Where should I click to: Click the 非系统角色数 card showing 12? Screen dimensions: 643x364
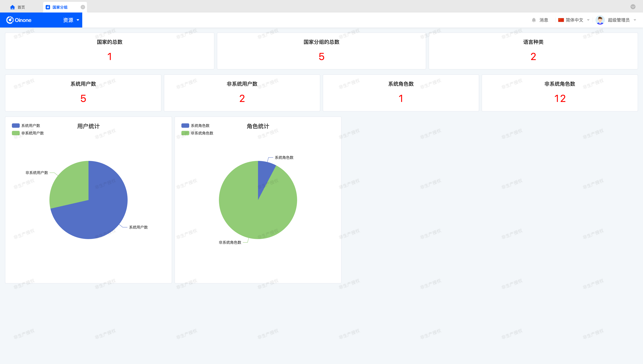[x=559, y=93]
